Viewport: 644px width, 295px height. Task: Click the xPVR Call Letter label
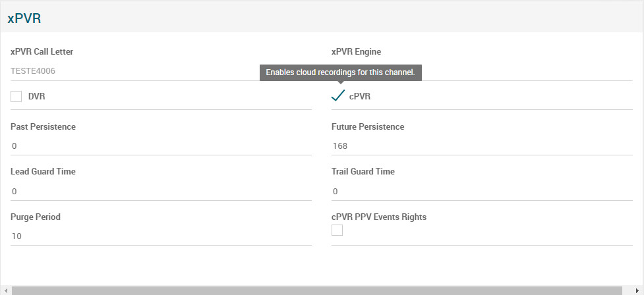42,51
